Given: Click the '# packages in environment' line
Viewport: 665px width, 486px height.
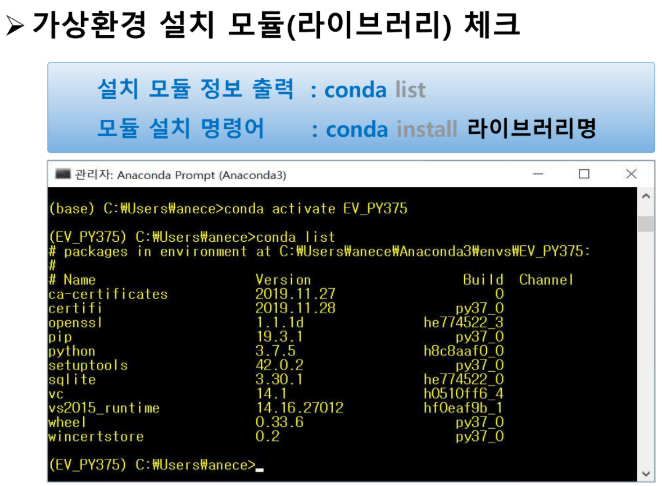Looking at the screenshot, I should 319,251.
